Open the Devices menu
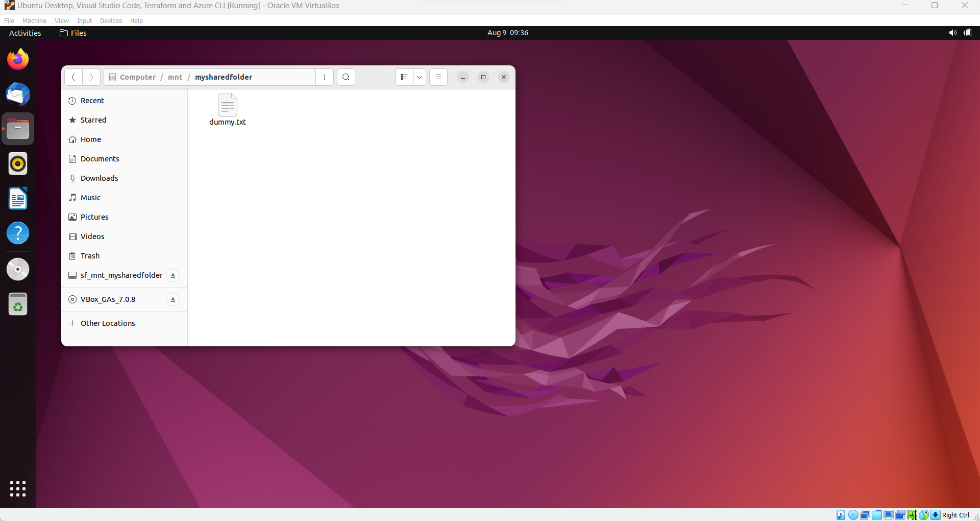980x521 pixels. 111,20
